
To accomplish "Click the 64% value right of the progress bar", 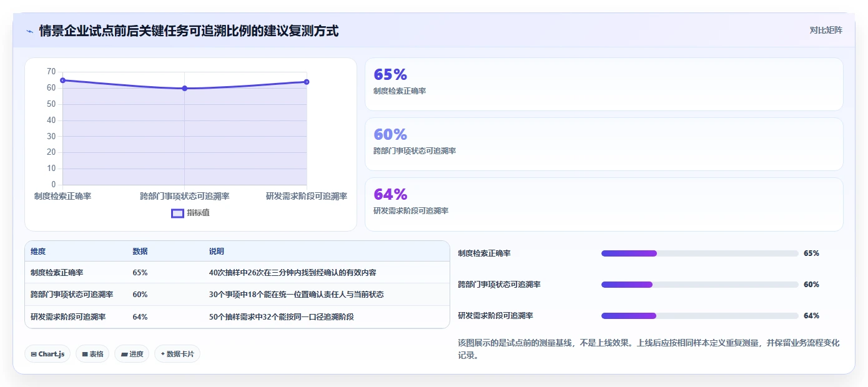I will point(811,316).
